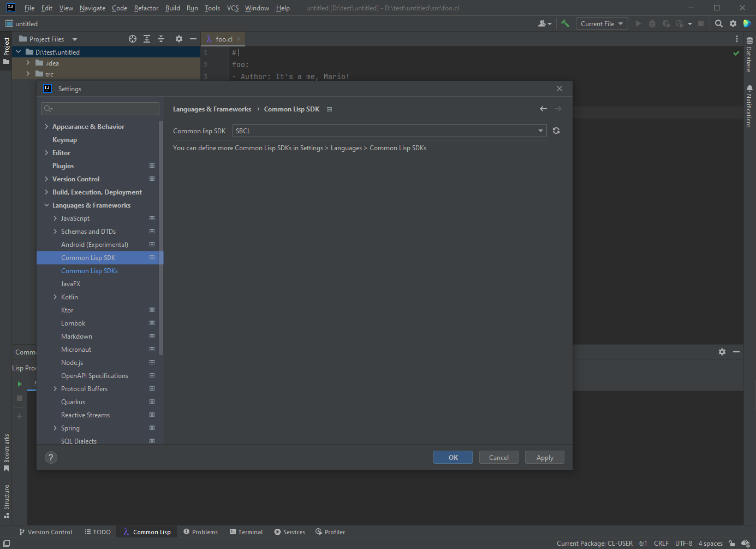This screenshot has height=549, width=756.
Task: Open the Version Control bottom tab
Action: pos(45,532)
